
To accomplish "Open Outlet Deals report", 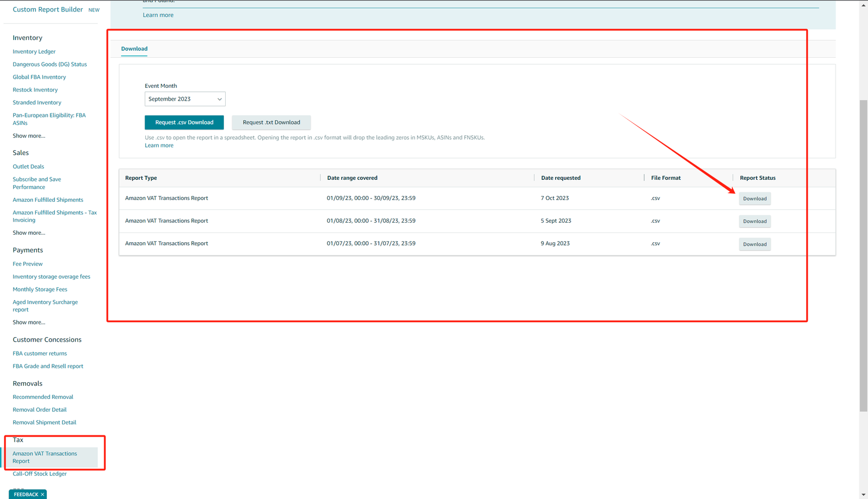I will [x=28, y=167].
